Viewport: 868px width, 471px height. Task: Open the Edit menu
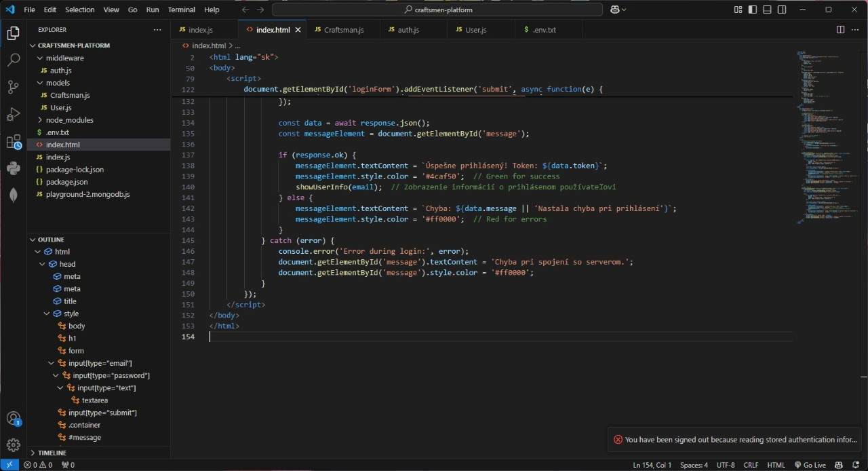coord(50,10)
